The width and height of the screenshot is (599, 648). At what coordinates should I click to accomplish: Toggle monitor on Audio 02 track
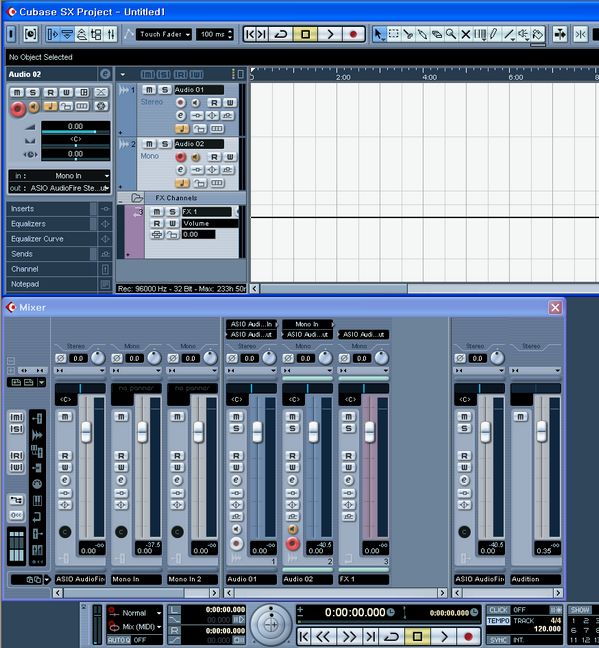[x=196, y=157]
